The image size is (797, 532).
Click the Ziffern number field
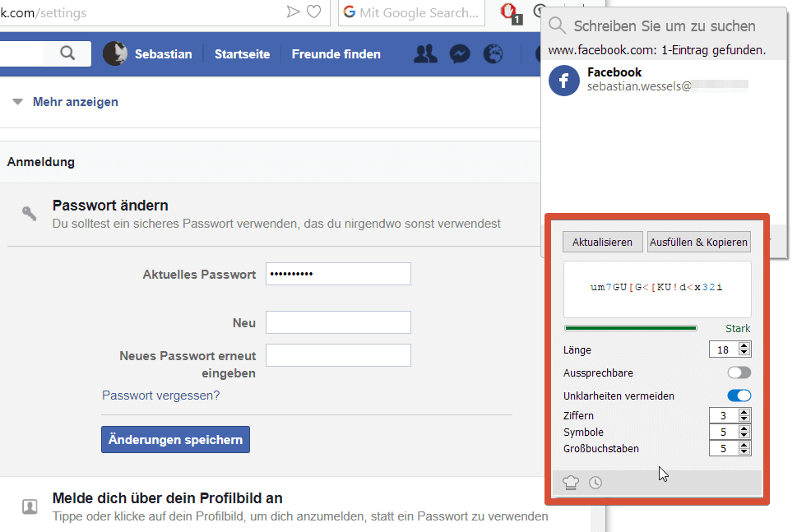pos(724,415)
